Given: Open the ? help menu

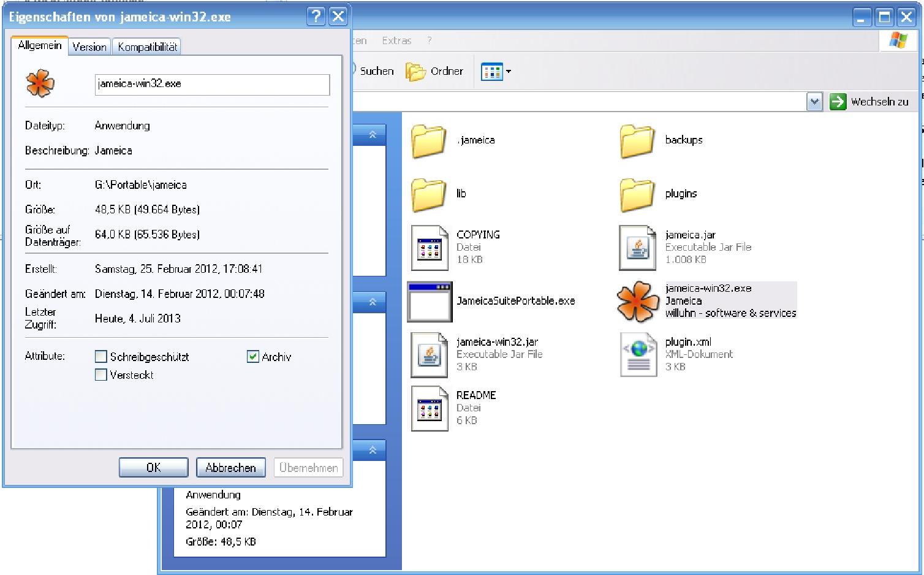Looking at the screenshot, I should [x=430, y=40].
